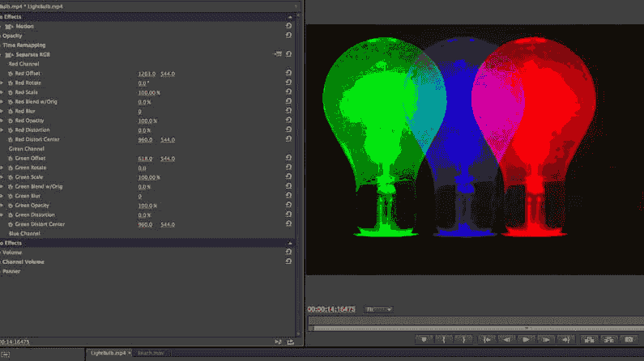Click Green Opacity value 100.0%
Image resolution: width=644 pixels, height=361 pixels.
pos(147,206)
